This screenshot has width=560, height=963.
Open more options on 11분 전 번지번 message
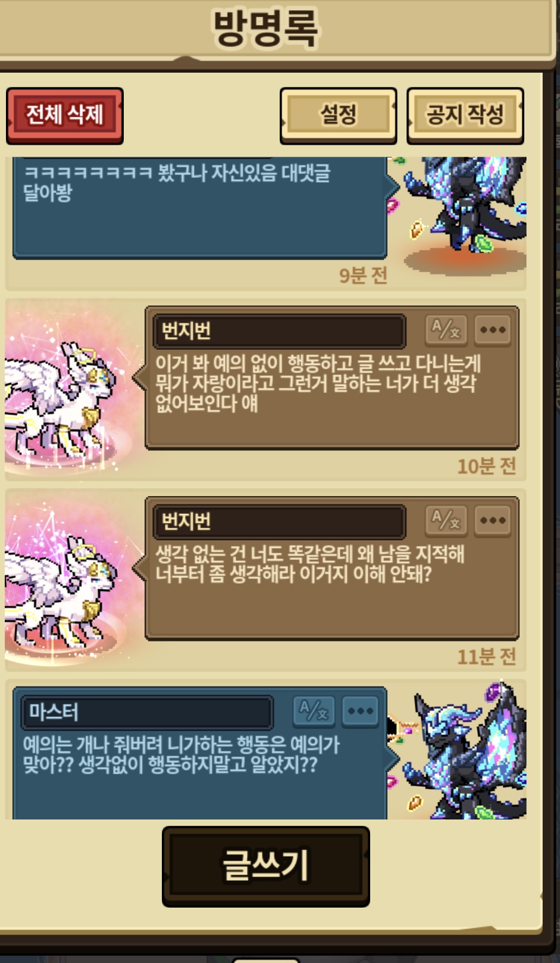493,521
